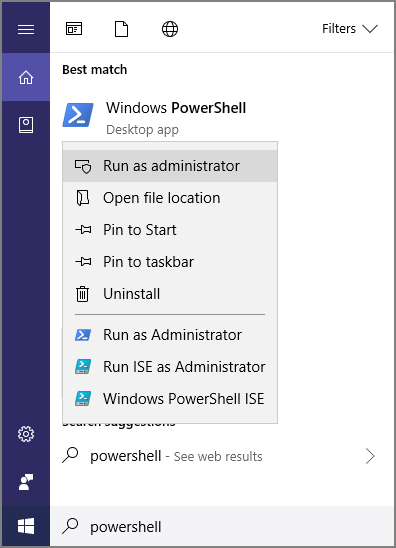Select Run as Administrator PowerShell task
Image resolution: width=396 pixels, height=548 pixels.
point(170,335)
